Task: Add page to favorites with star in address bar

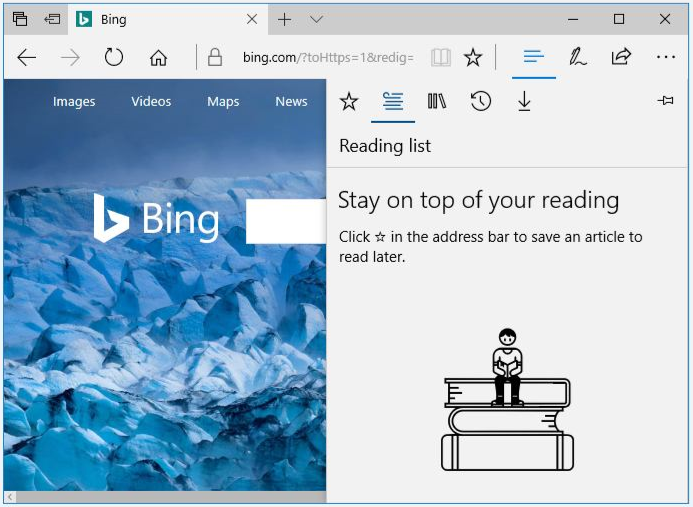Action: tap(473, 57)
